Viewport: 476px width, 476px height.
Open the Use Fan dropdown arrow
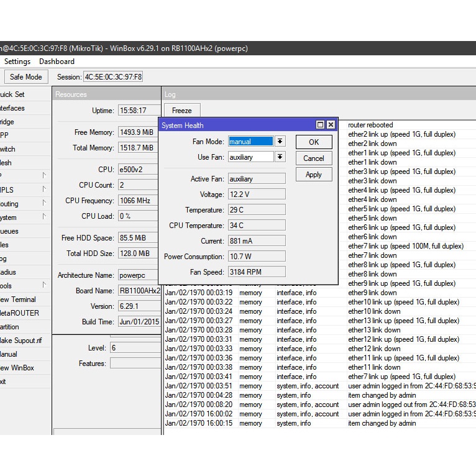click(x=280, y=157)
